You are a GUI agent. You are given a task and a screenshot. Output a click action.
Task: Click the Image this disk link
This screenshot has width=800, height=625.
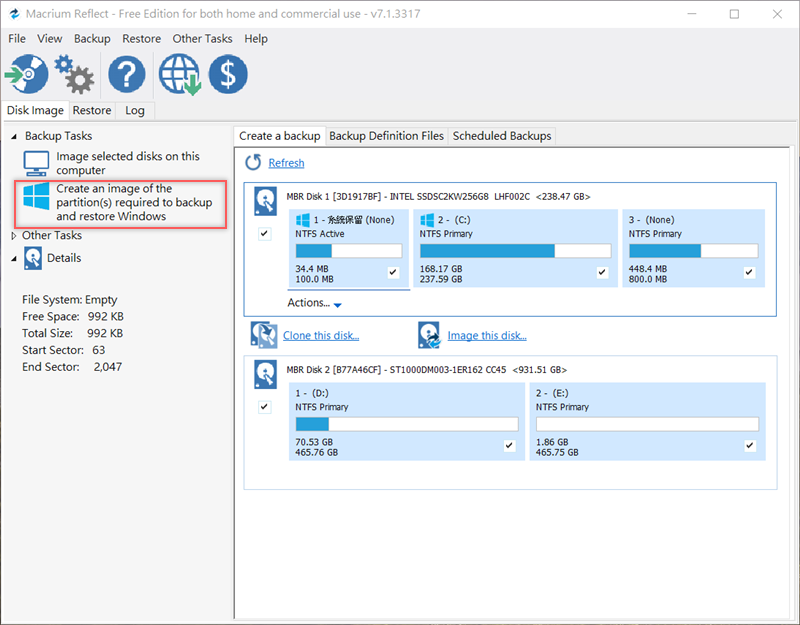(x=487, y=336)
